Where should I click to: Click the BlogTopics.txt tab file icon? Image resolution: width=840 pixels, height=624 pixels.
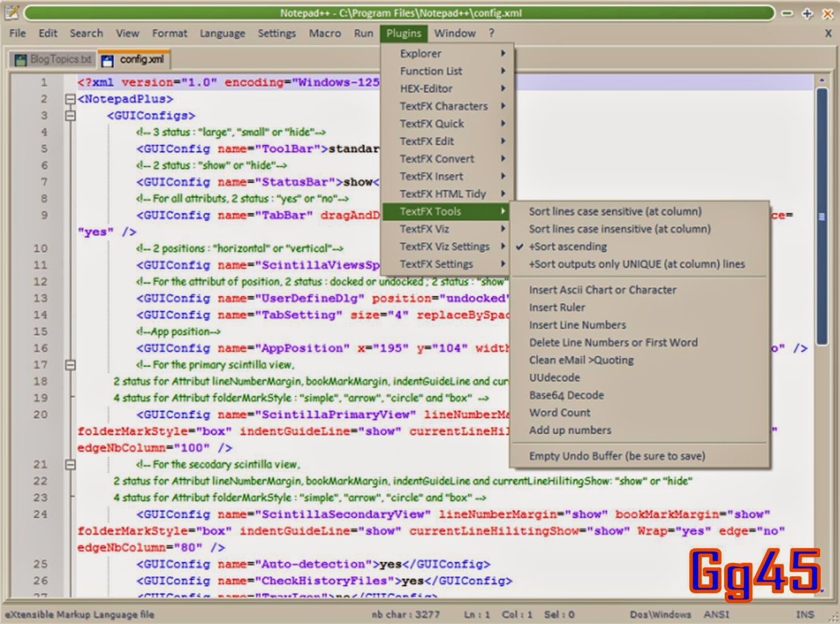click(x=20, y=60)
